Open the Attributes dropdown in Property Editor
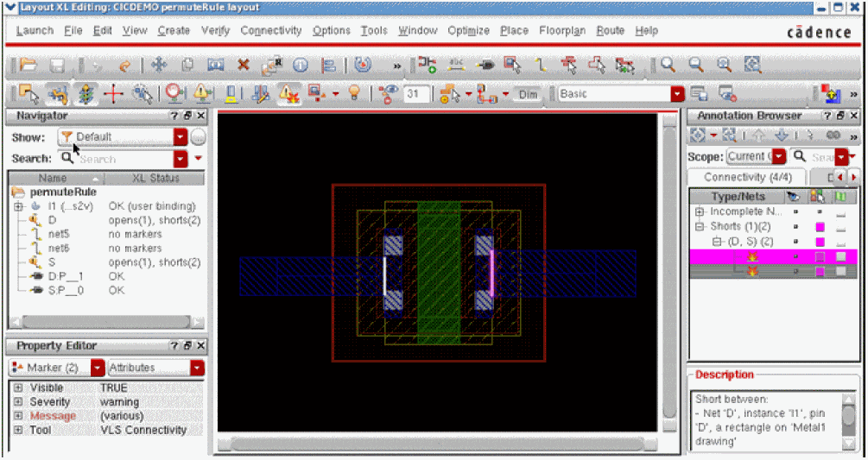868x460 pixels. click(x=198, y=368)
